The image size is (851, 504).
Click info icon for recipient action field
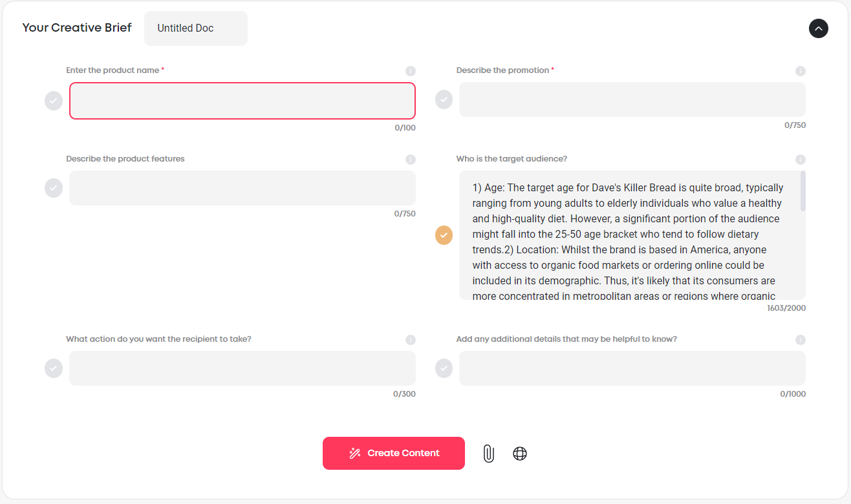[x=411, y=340]
